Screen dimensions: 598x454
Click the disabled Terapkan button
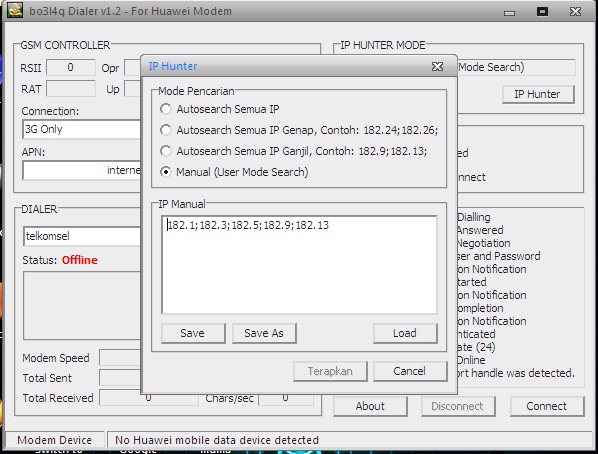click(x=330, y=371)
